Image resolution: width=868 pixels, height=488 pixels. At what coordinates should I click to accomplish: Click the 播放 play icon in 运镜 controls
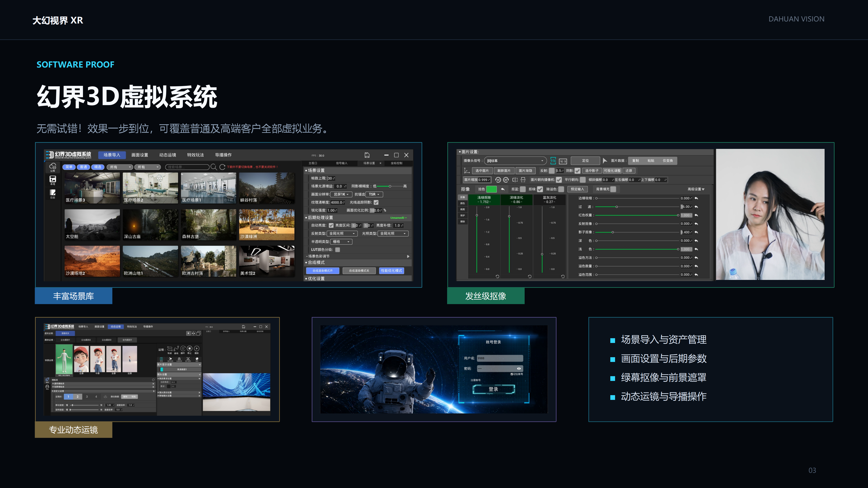tap(196, 349)
